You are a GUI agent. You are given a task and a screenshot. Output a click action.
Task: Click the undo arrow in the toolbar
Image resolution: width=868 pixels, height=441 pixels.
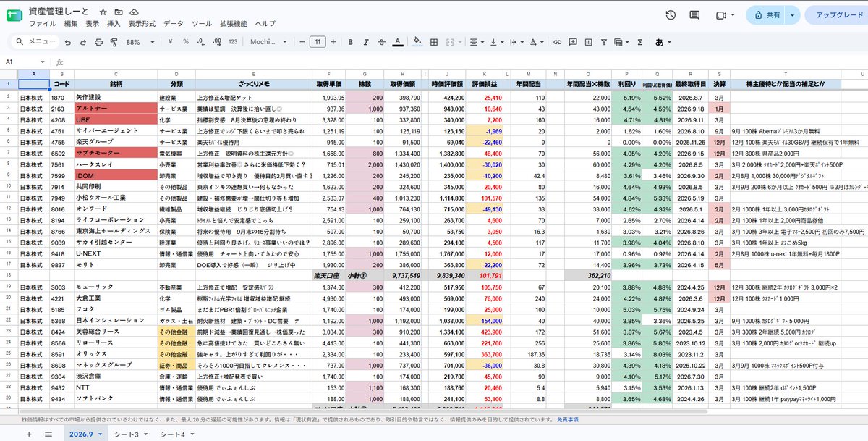[67, 42]
